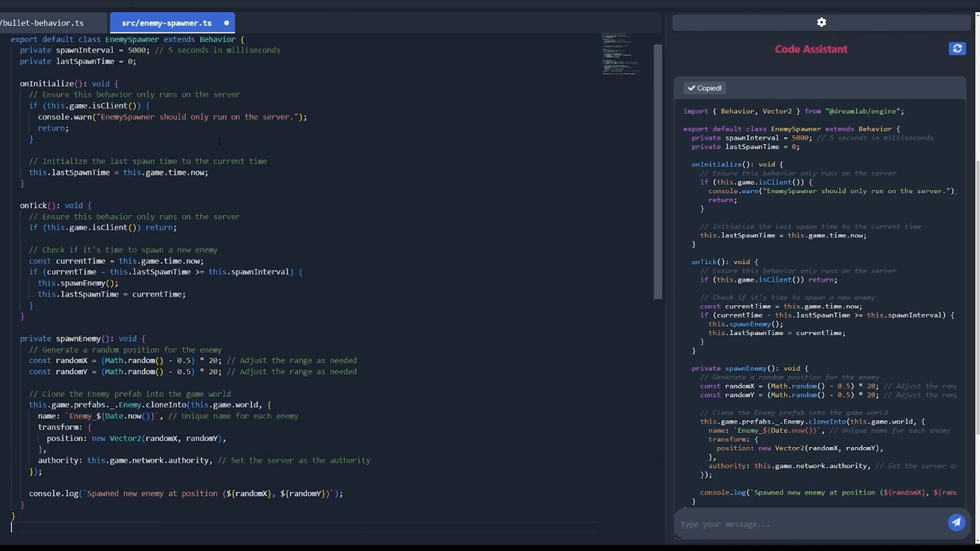980x551 pixels.
Task: Open settings gear in assistant panel
Action: click(x=821, y=22)
